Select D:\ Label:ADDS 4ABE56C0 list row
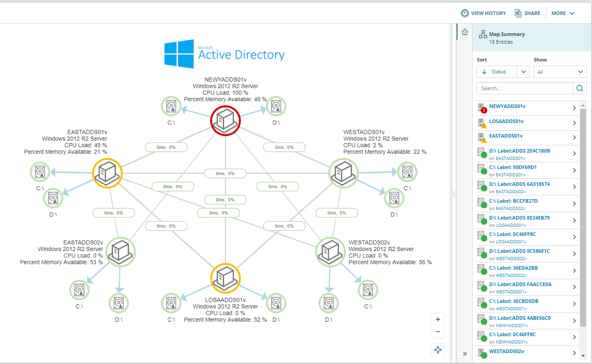 point(528,321)
